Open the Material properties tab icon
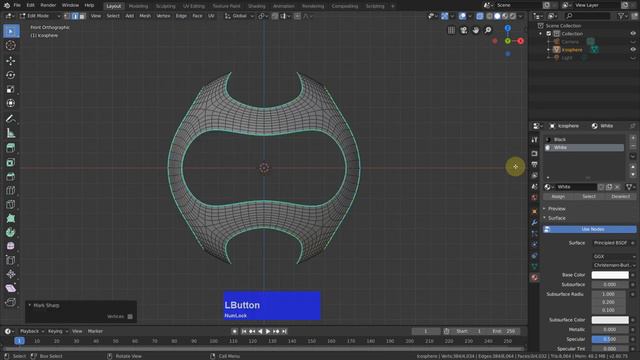The width and height of the screenshot is (640, 360). click(534, 278)
